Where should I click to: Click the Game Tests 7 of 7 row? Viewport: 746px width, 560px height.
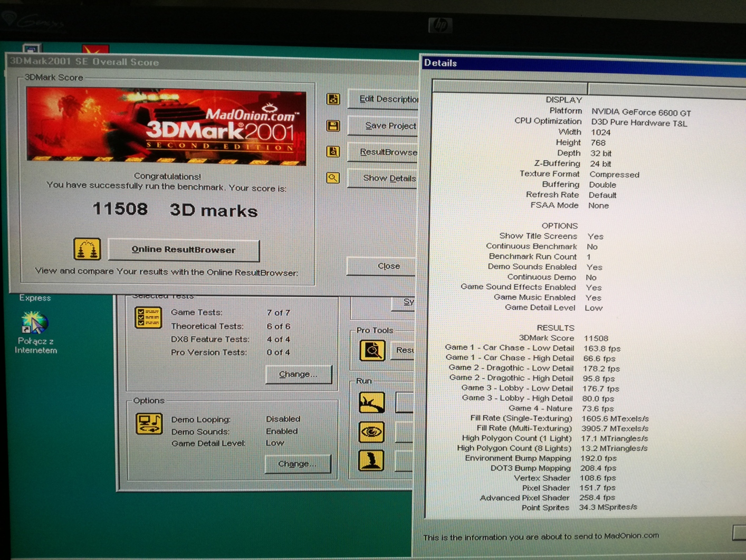click(x=231, y=312)
